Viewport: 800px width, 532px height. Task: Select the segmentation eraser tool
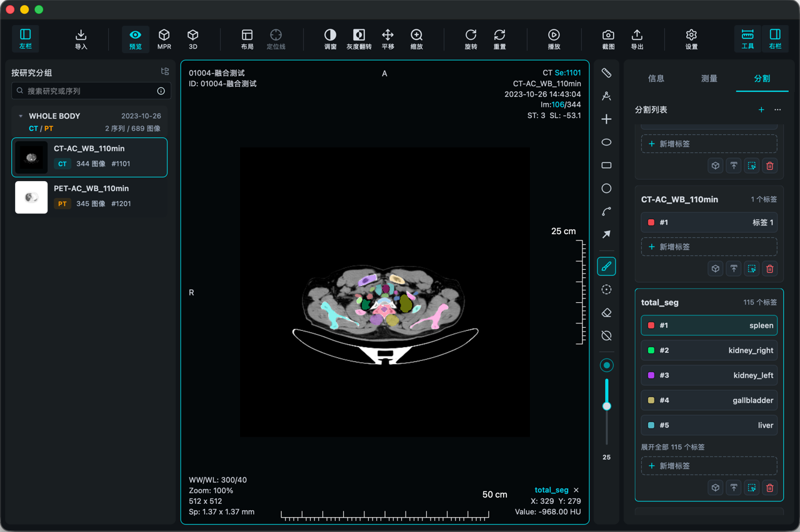(x=606, y=313)
